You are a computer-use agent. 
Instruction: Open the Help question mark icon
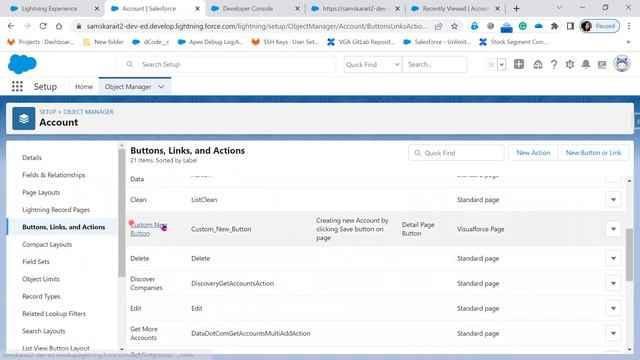coord(553,64)
